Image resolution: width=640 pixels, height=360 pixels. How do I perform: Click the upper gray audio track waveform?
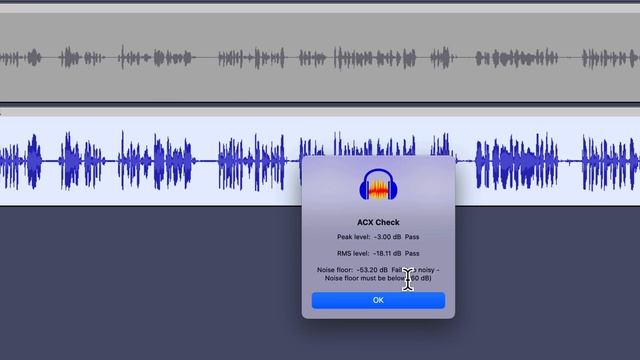pyautogui.click(x=320, y=57)
